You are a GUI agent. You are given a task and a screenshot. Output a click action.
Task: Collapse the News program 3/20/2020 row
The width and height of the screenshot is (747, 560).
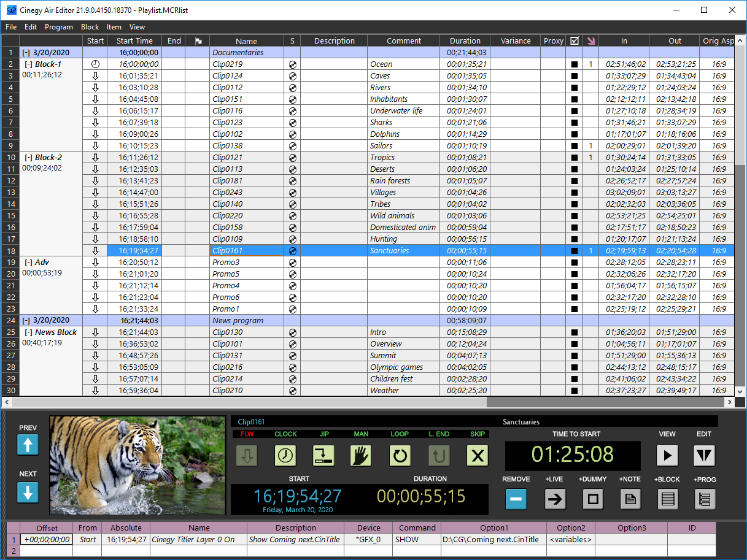26,321
